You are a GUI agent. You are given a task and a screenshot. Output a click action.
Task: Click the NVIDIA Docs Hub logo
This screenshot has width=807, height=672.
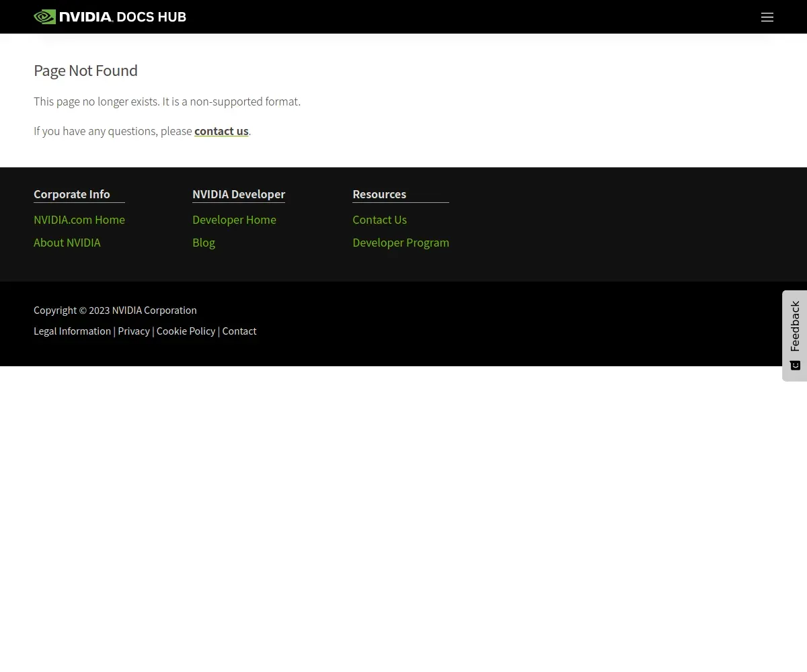(x=110, y=17)
